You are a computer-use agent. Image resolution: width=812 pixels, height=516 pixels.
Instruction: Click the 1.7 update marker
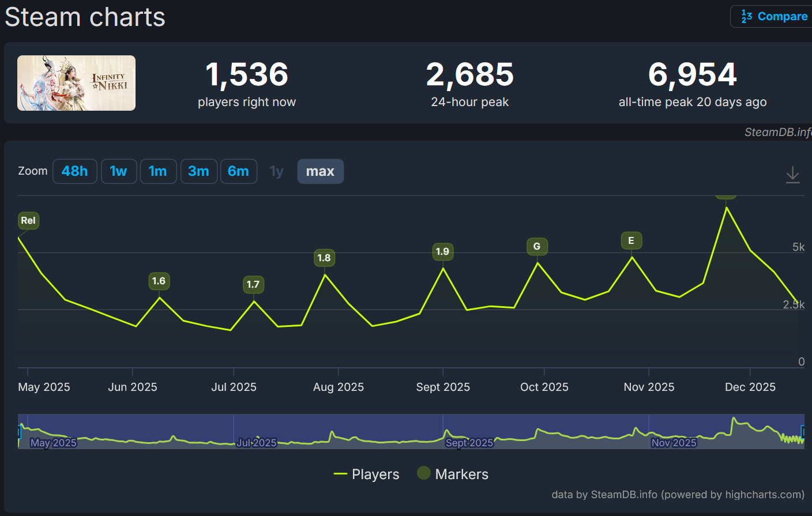pos(253,284)
